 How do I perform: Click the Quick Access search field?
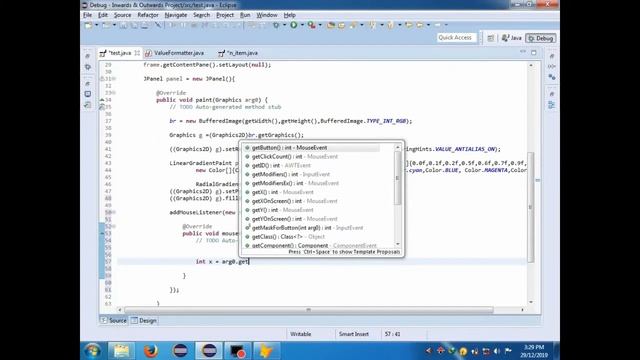click(x=456, y=38)
